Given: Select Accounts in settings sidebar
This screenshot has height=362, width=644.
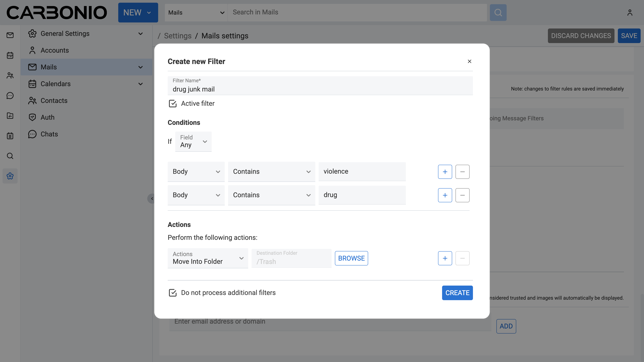Looking at the screenshot, I should [55, 50].
